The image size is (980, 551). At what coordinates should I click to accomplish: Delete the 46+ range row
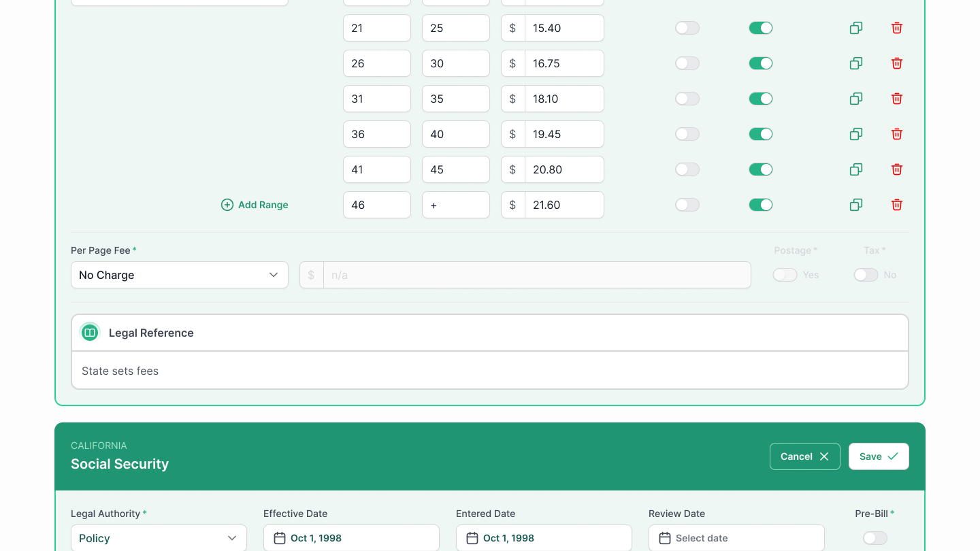(x=897, y=205)
